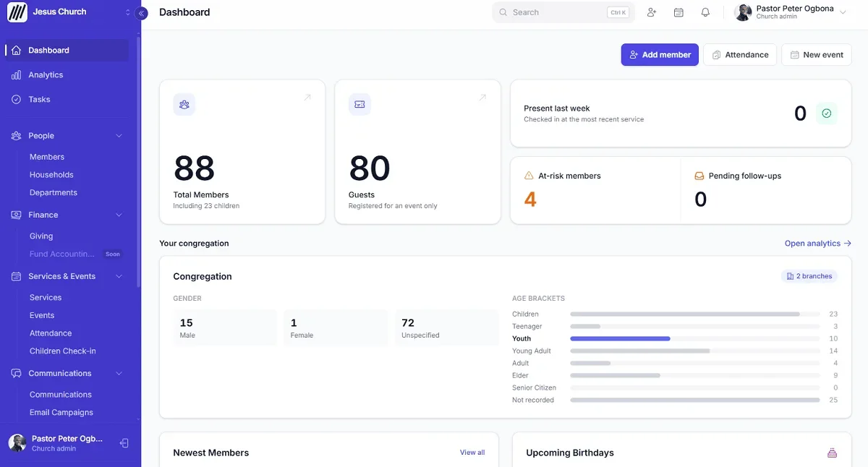868x467 pixels.
Task: Click the At-risk members warning icon
Action: coord(529,176)
